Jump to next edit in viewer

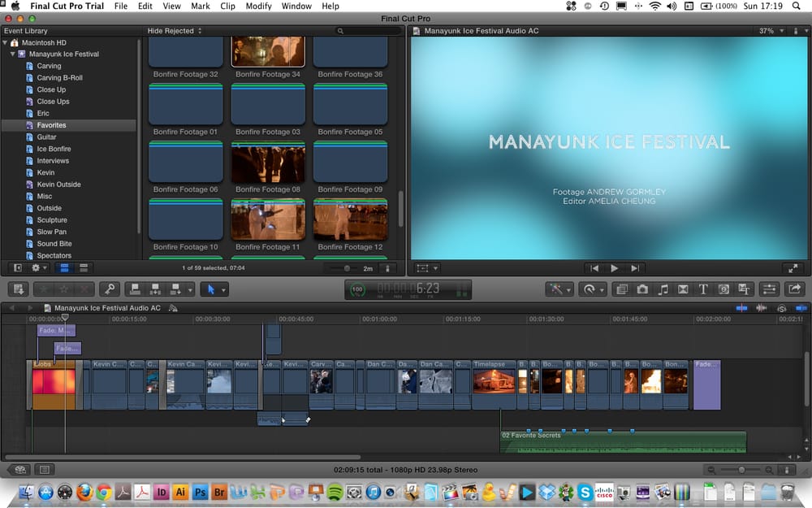pos(635,268)
